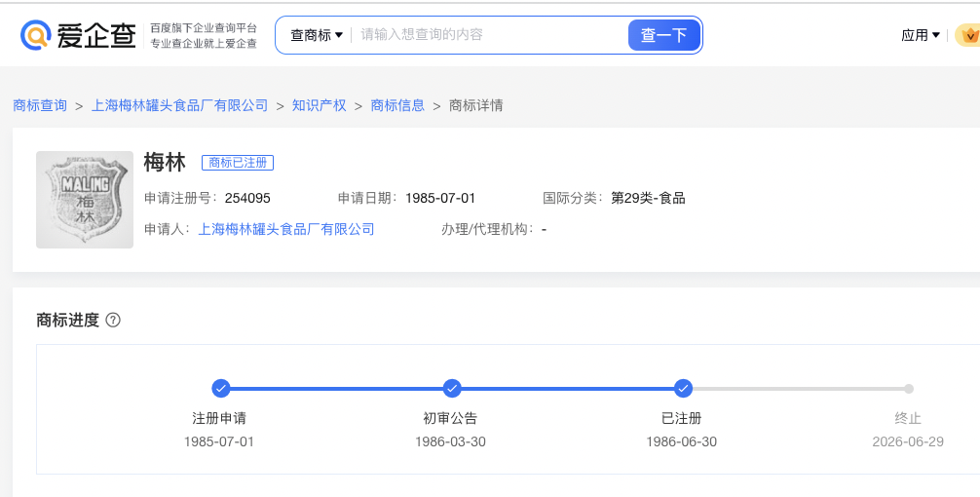
Task: Click the 初审公告 checkmark step icon
Action: 452,389
